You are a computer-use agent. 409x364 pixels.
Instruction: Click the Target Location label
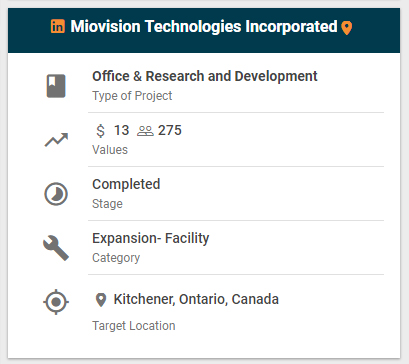point(134,326)
